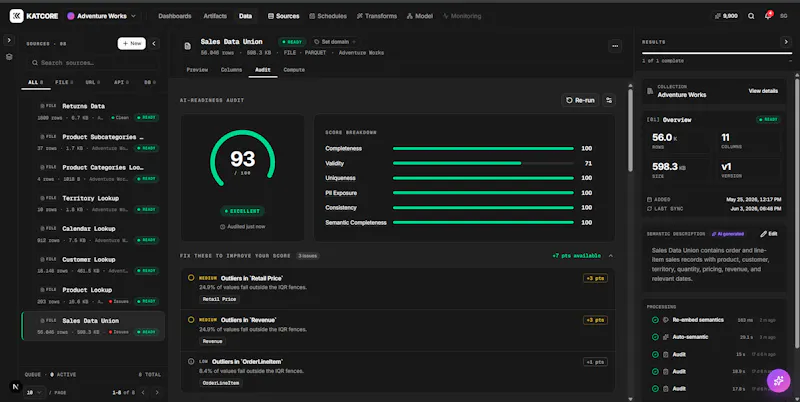Image resolution: width=800 pixels, height=402 pixels.
Task: Open the Returns Data source
Action: pyautogui.click(x=93, y=111)
